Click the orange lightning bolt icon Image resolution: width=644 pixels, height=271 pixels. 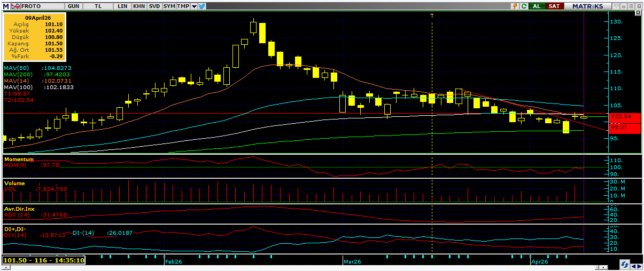[x=515, y=6]
